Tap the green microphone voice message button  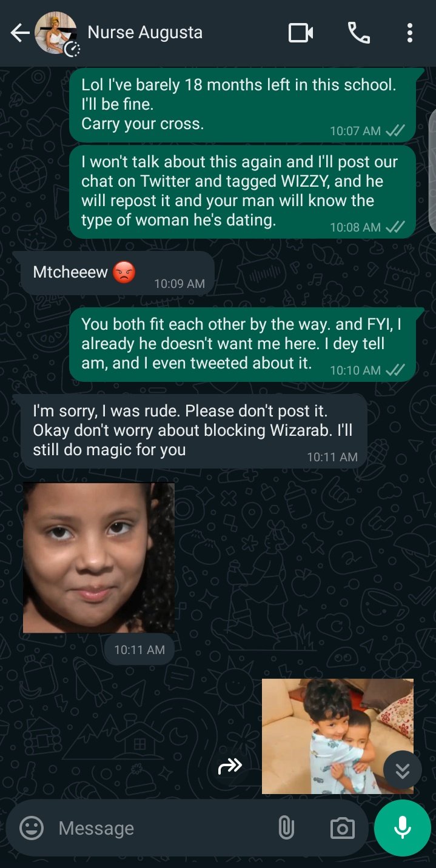(402, 827)
